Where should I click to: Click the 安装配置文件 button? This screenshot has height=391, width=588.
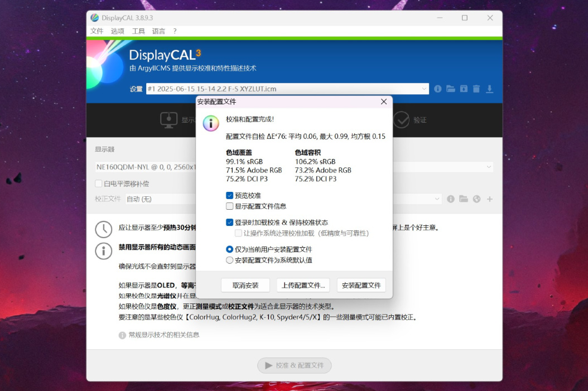tap(361, 285)
